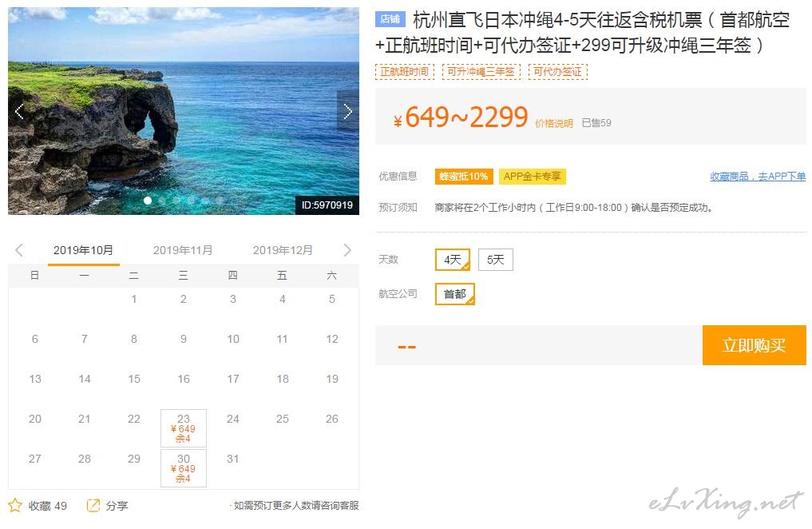Viewport: 812px width, 529px height.
Task: Click the 蜂蜜抵10% discount tag
Action: pyautogui.click(x=463, y=177)
